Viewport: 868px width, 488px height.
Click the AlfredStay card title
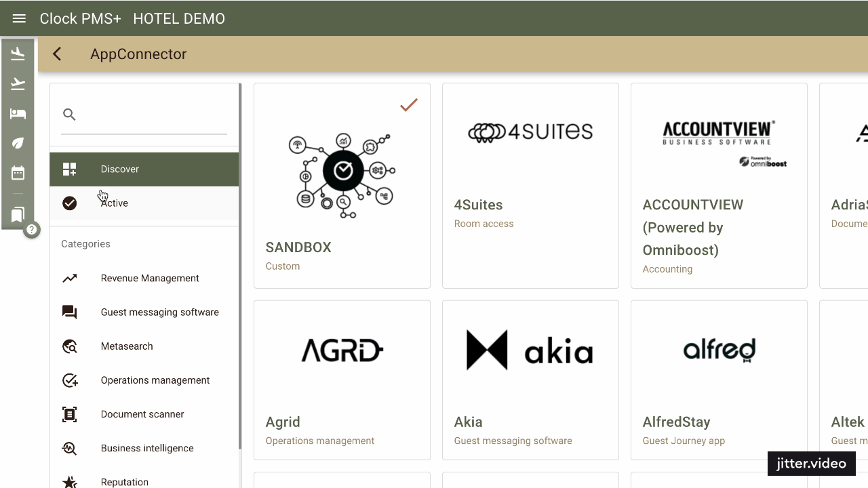coord(676,422)
